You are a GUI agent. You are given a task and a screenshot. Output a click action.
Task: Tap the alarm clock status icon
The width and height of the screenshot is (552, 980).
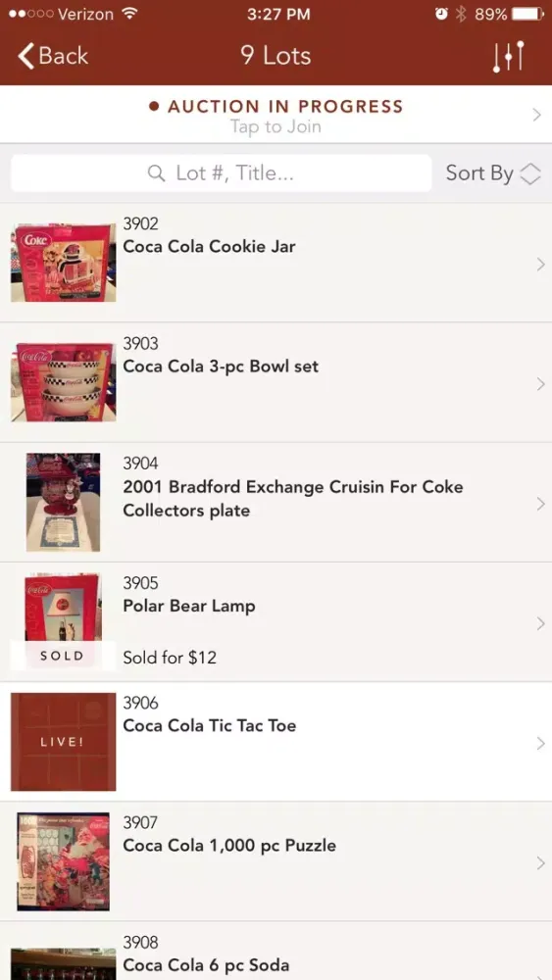click(441, 14)
